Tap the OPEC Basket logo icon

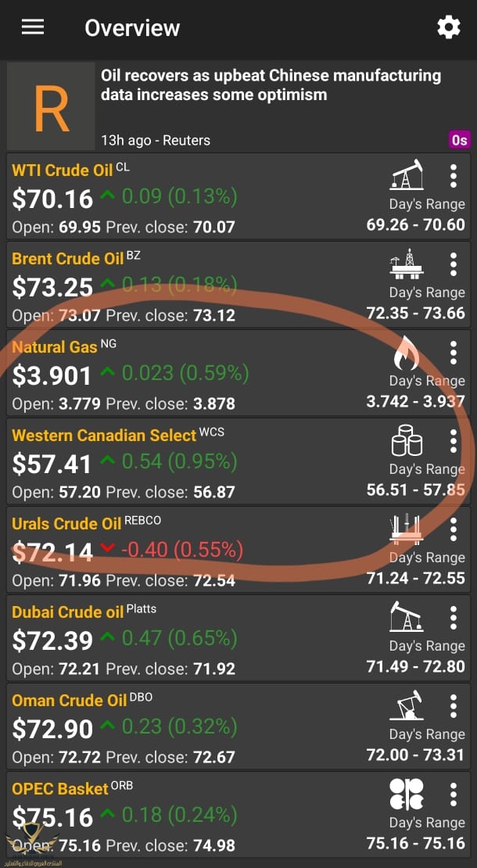click(406, 794)
